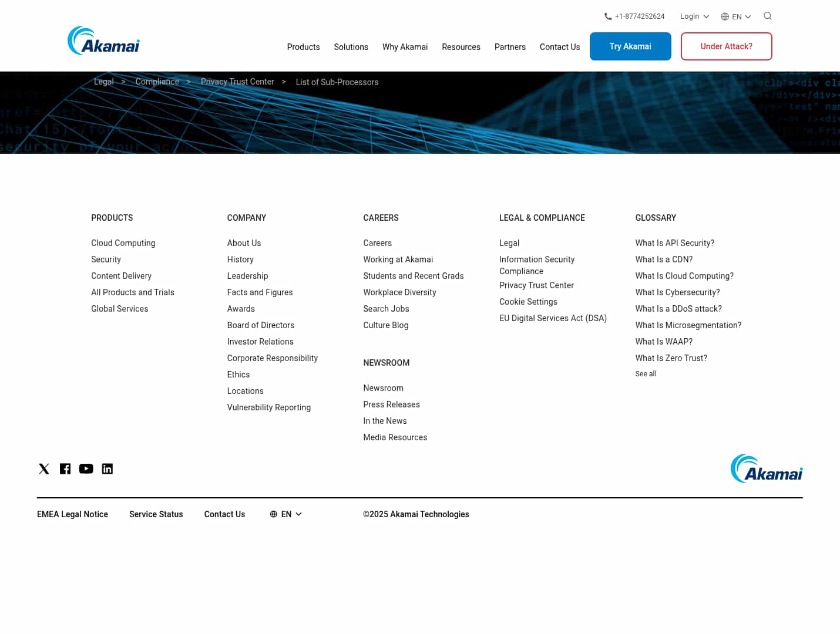Expand the Login dropdown

click(695, 16)
